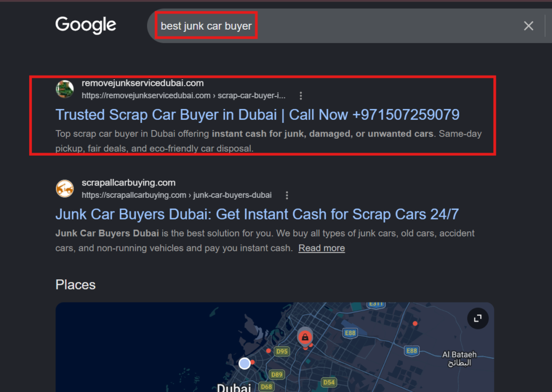The image size is (552, 392).
Task: Open 'Trusted Scrap Car Buyer in Dubai' result
Action: pos(257,115)
